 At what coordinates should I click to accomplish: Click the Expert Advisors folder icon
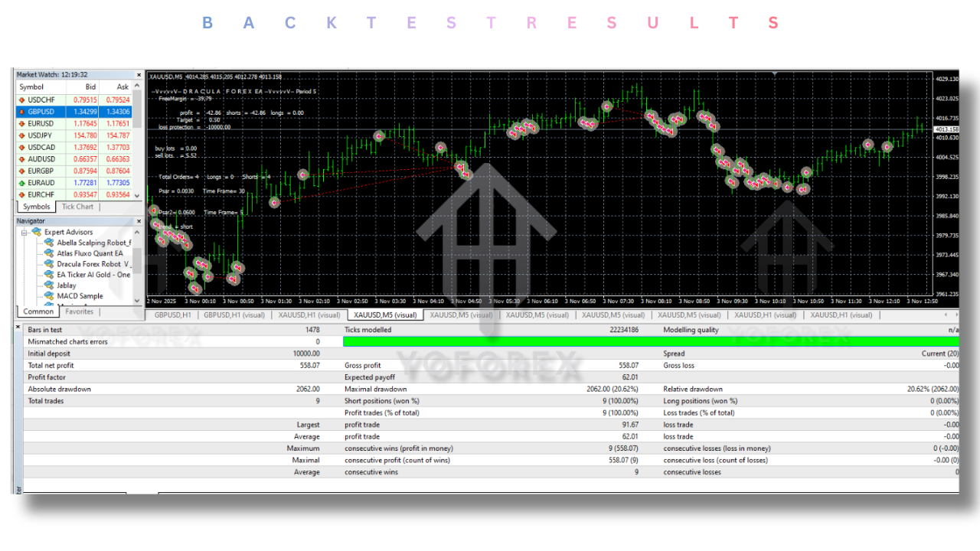click(36, 232)
